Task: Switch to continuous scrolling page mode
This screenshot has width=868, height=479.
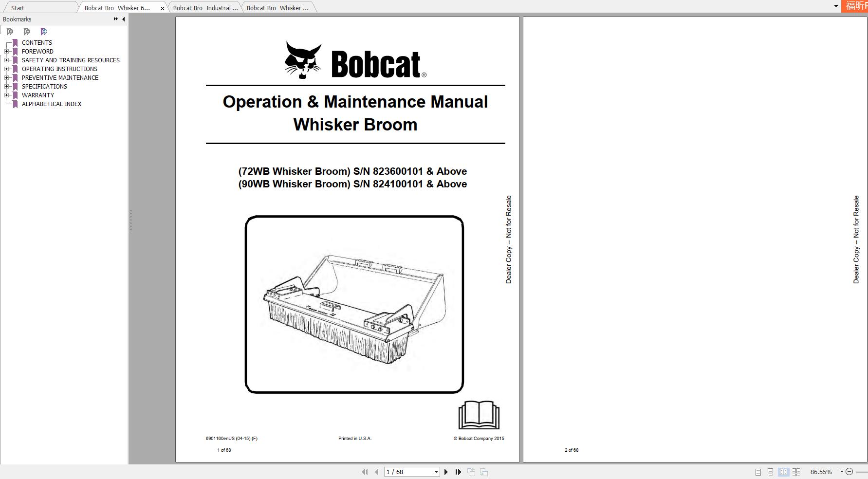Action: coord(770,472)
